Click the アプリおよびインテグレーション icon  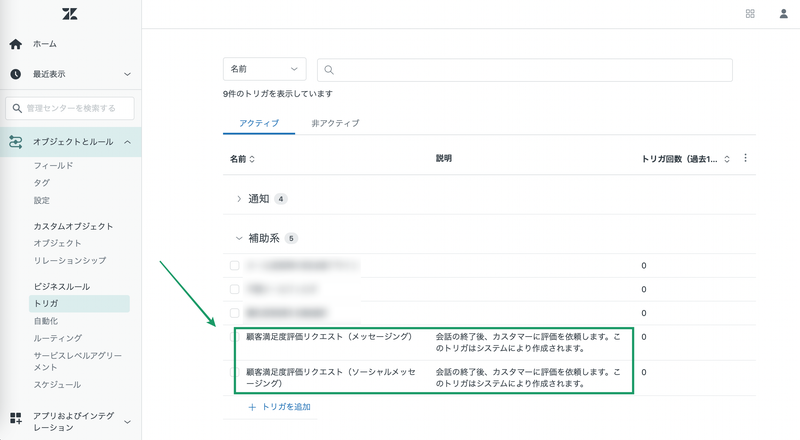[x=16, y=416]
